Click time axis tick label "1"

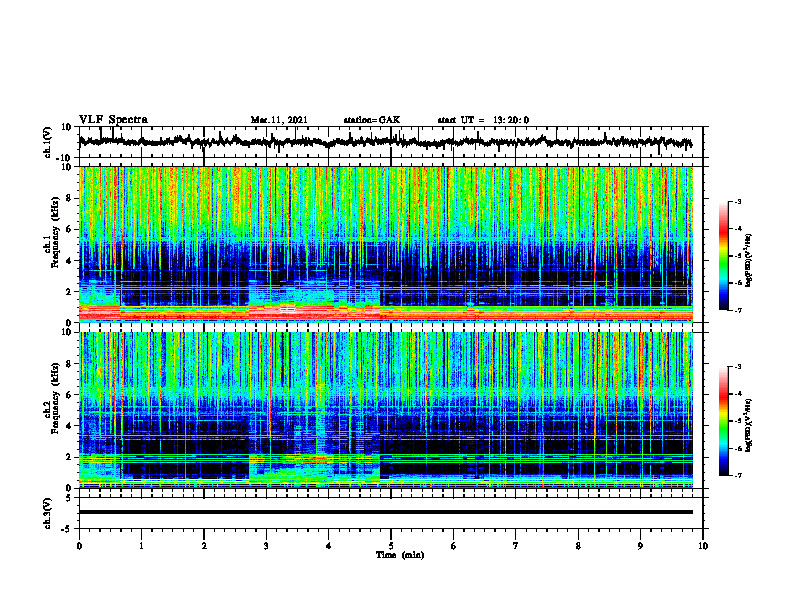coord(141,546)
